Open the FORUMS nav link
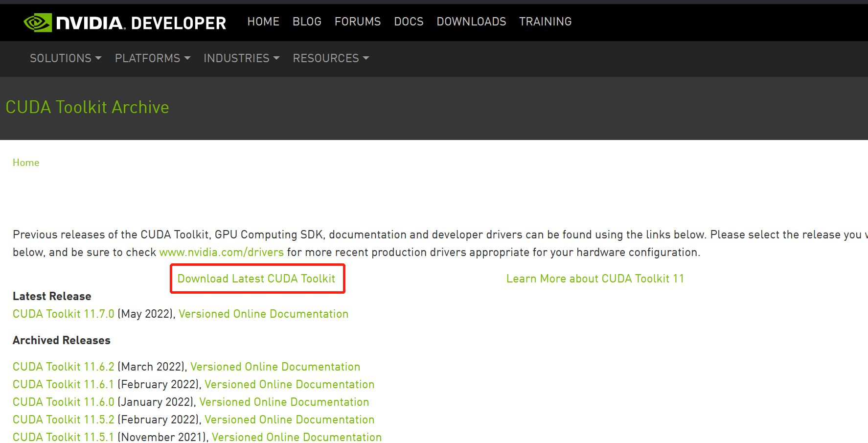The height and width of the screenshot is (443, 868). 358,22
